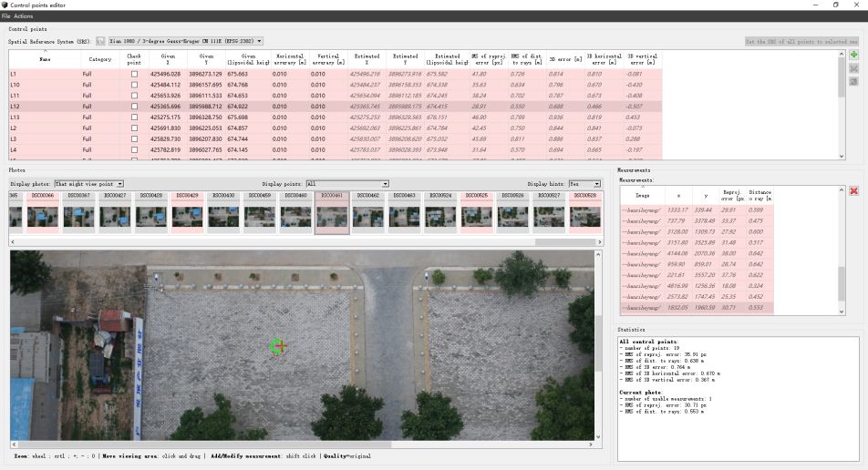This screenshot has height=470, width=868.
Task: Enable the Check point checkbox for L12
Action: tap(134, 107)
